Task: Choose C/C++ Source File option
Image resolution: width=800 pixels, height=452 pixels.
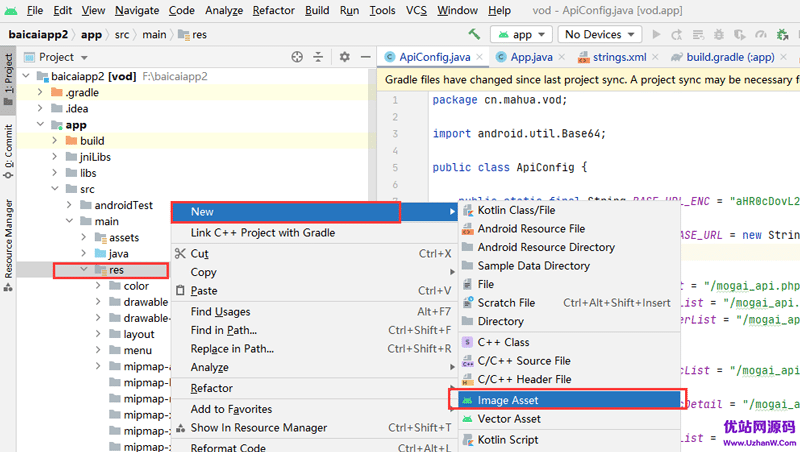Action: pos(569,361)
